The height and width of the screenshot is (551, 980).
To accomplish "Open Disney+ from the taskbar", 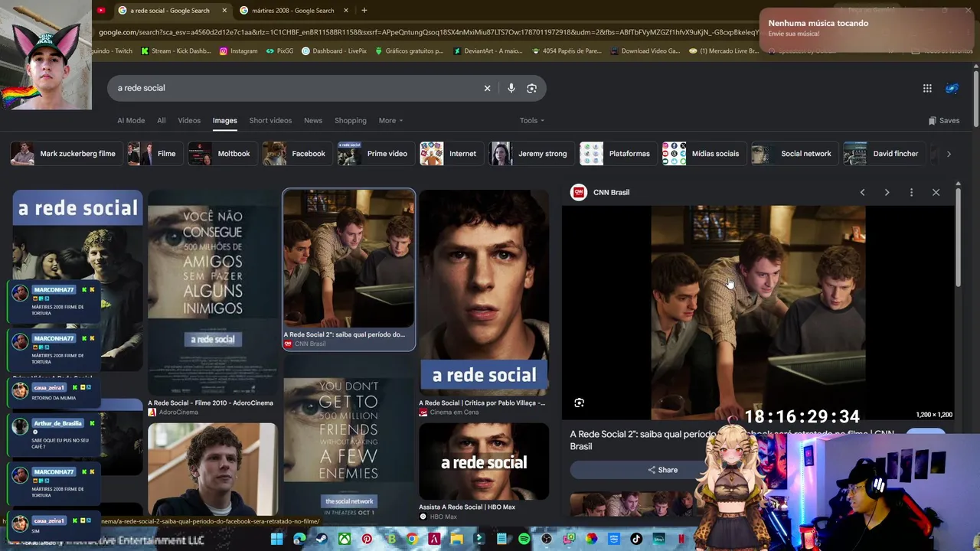I will (658, 539).
